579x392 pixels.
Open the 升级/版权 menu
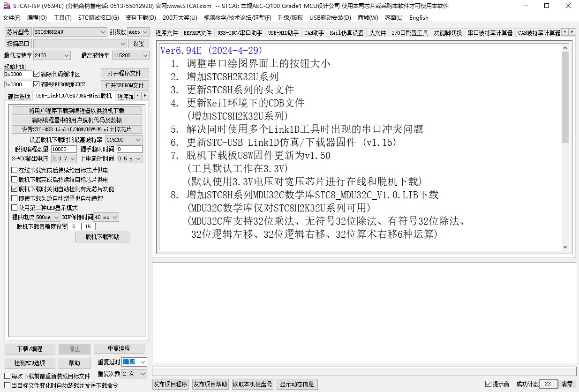tap(290, 18)
